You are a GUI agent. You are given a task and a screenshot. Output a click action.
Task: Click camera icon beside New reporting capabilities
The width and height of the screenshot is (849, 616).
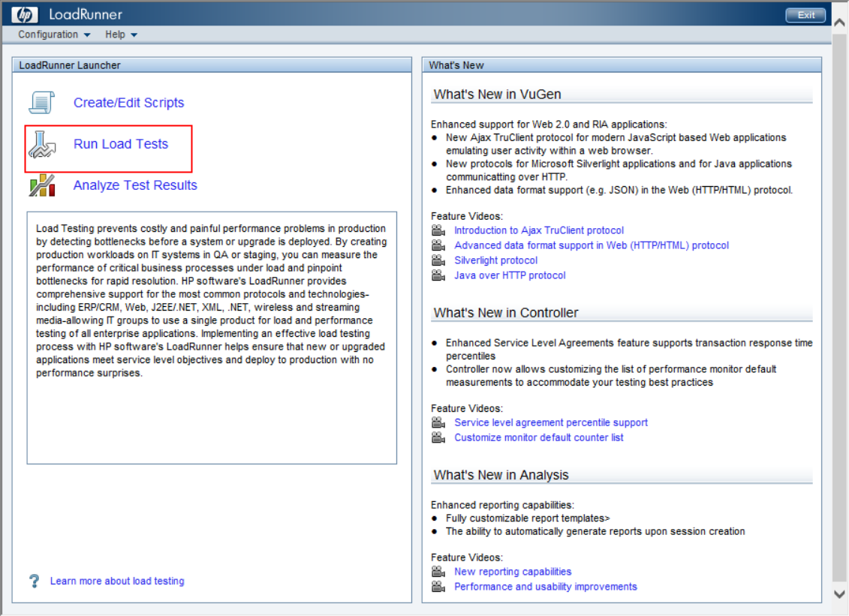[438, 572]
